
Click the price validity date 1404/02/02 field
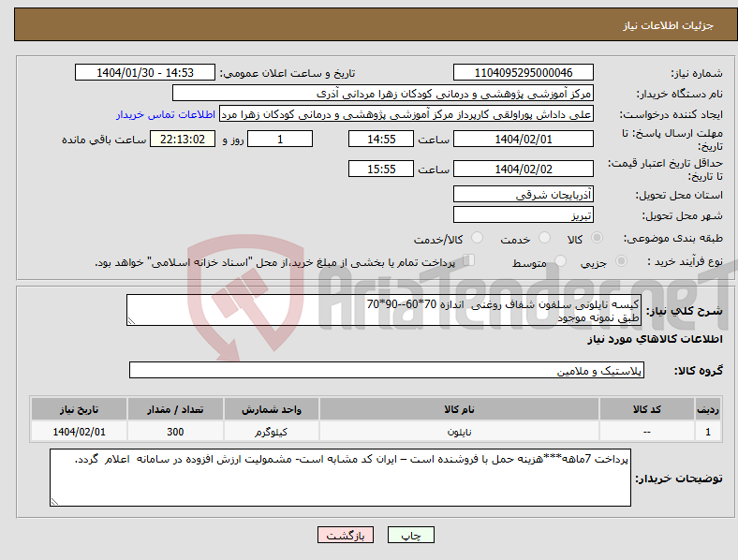point(523,169)
